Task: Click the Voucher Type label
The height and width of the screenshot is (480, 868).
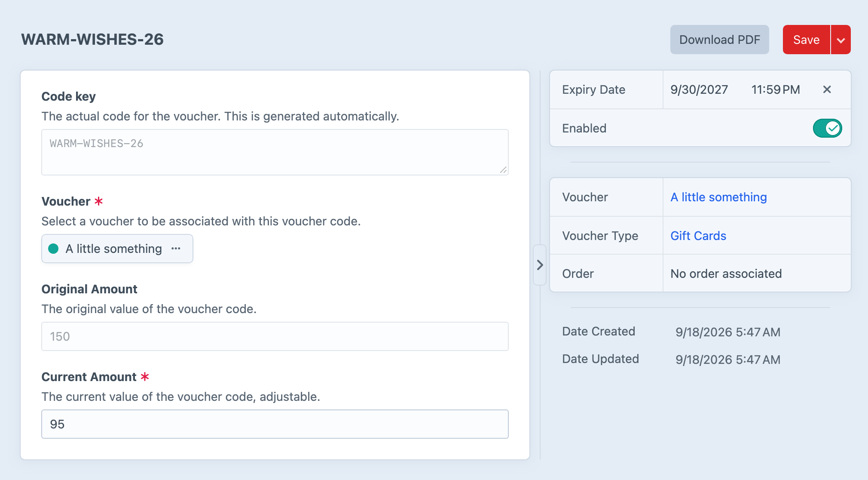Action: tap(600, 236)
